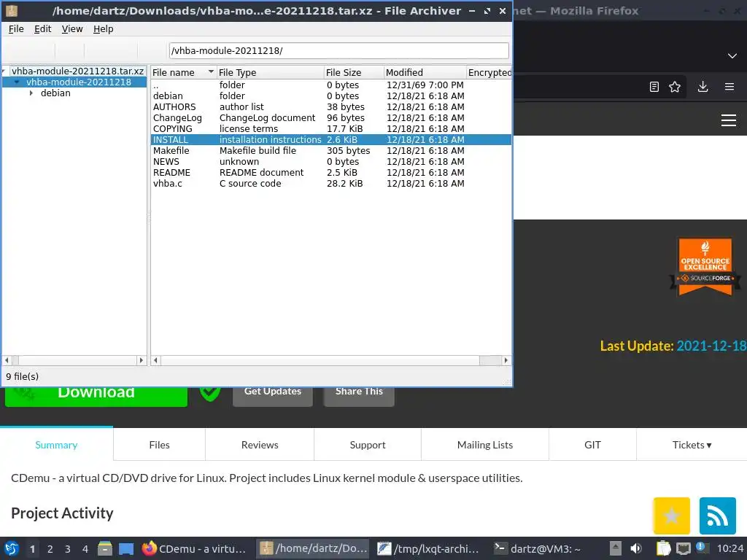Switch to the GIT tab
Viewport: 747px width, 560px height.
pos(592,445)
